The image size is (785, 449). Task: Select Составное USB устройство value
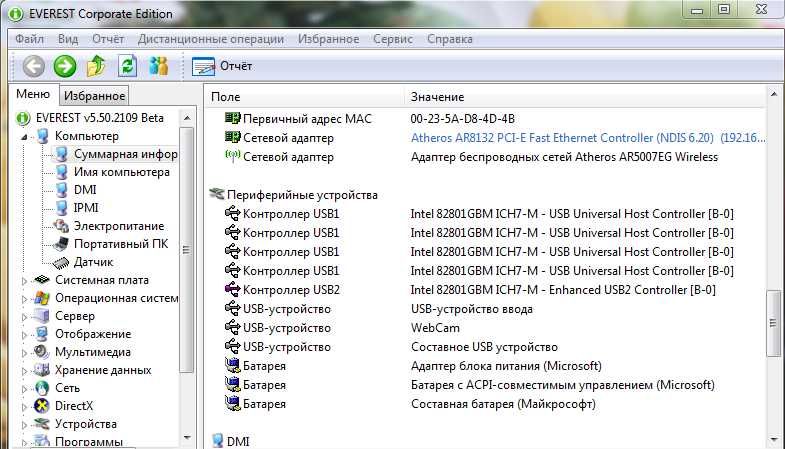[484, 347]
